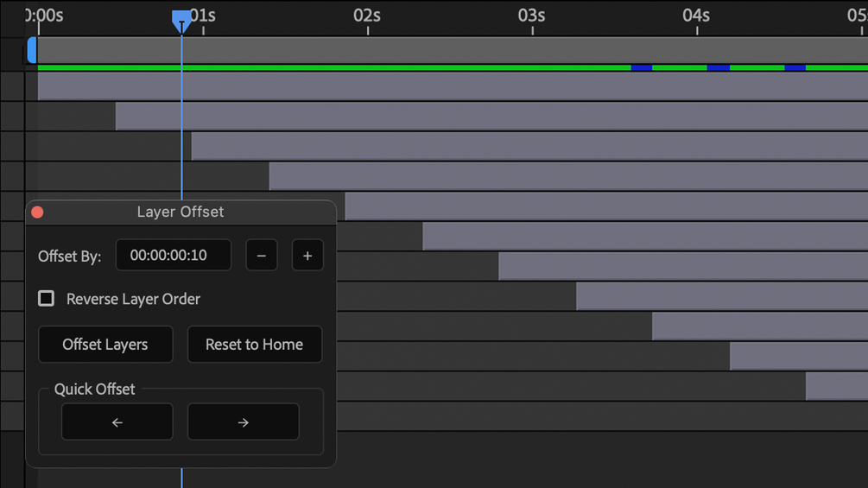This screenshot has width=868, height=488.
Task: Click the left arrow Quick Offset button
Action: (x=117, y=422)
